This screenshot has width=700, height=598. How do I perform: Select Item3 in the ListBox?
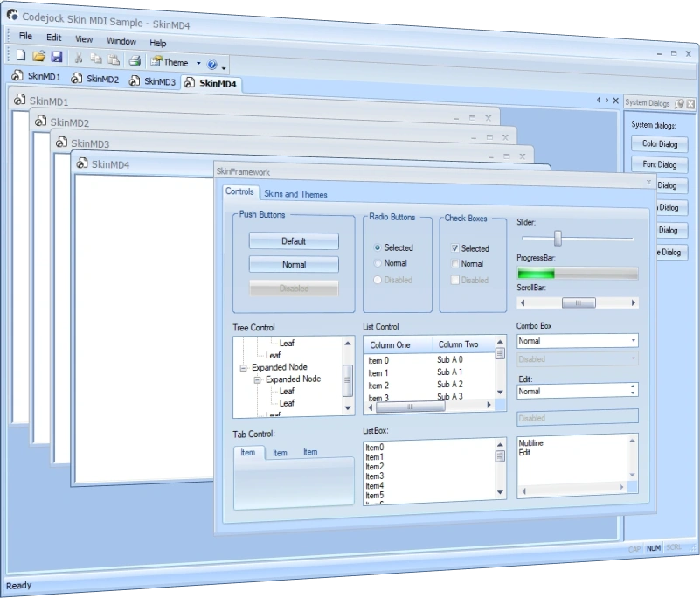[x=375, y=476]
